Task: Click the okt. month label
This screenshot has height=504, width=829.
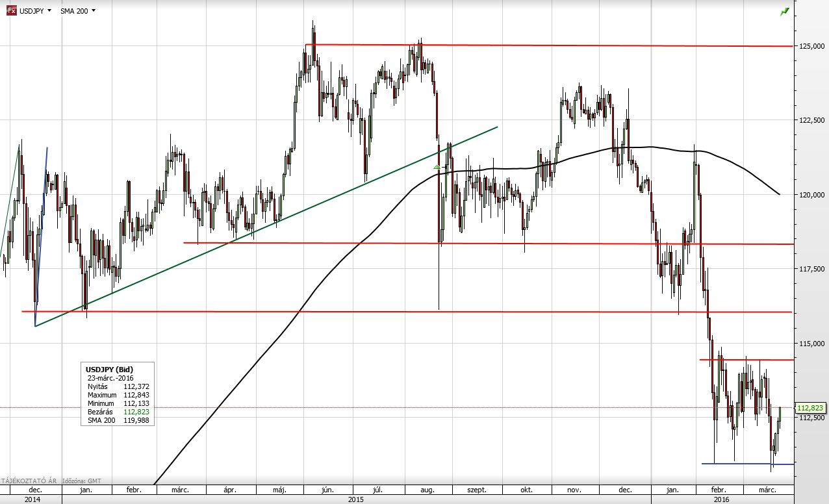Action: click(528, 490)
